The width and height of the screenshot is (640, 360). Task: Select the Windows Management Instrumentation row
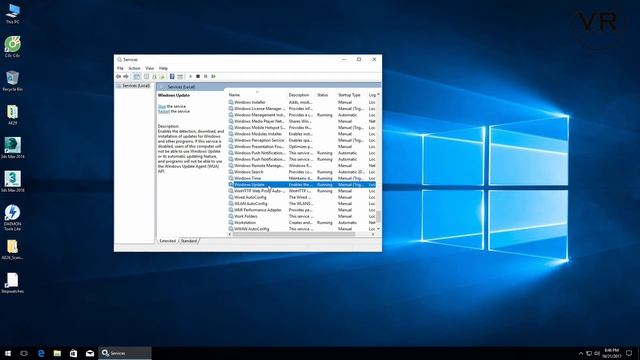click(302, 115)
